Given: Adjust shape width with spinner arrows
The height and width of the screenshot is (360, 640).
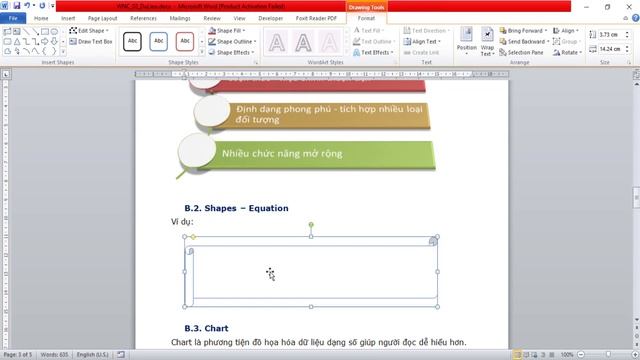Looking at the screenshot, I should [x=627, y=49].
